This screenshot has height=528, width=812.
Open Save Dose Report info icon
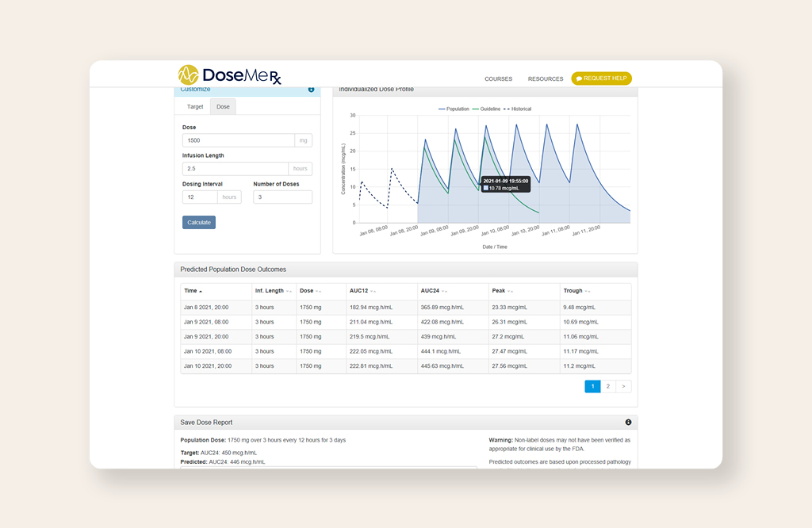click(x=628, y=423)
